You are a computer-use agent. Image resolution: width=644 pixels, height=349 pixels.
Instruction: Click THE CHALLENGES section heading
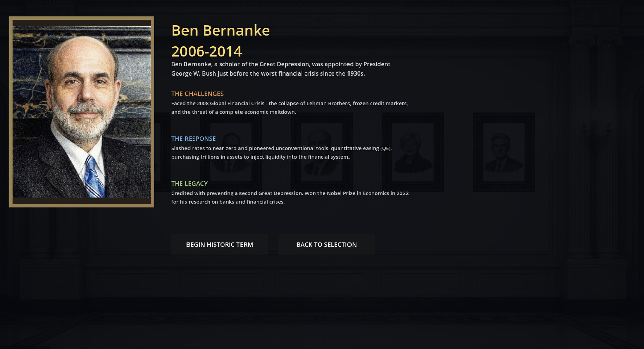click(198, 94)
